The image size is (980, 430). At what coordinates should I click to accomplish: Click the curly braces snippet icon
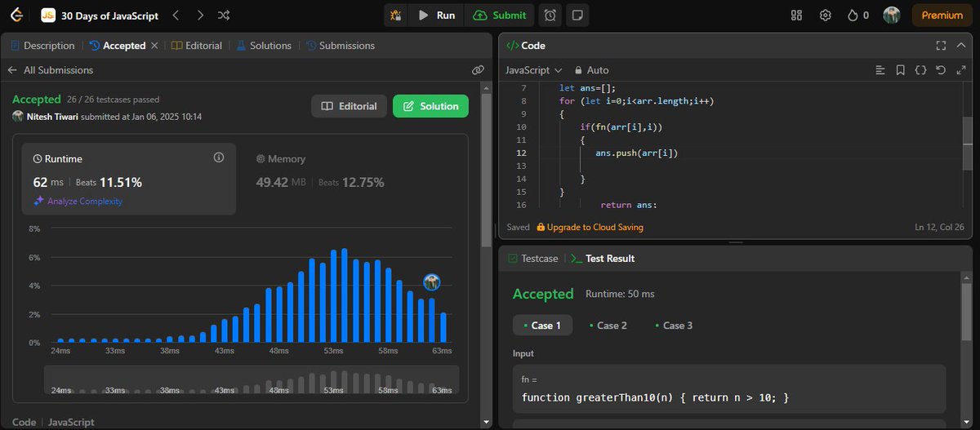coord(920,70)
